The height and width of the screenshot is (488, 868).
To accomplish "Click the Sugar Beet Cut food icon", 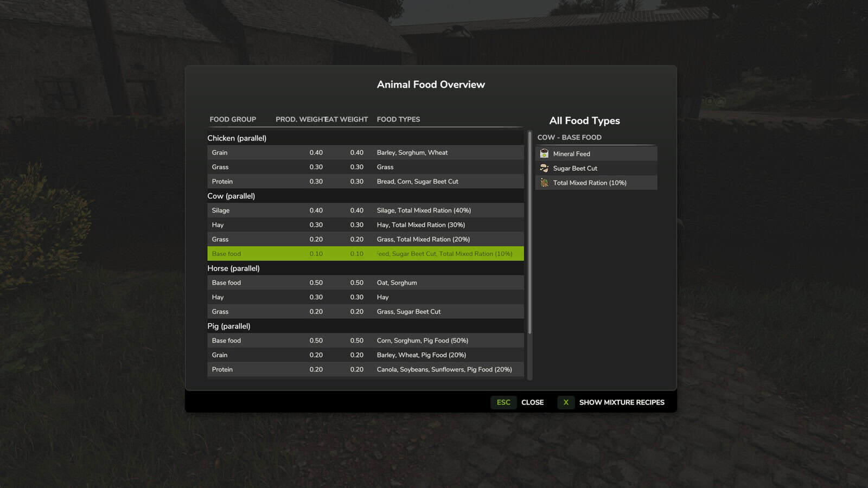I will click(544, 168).
